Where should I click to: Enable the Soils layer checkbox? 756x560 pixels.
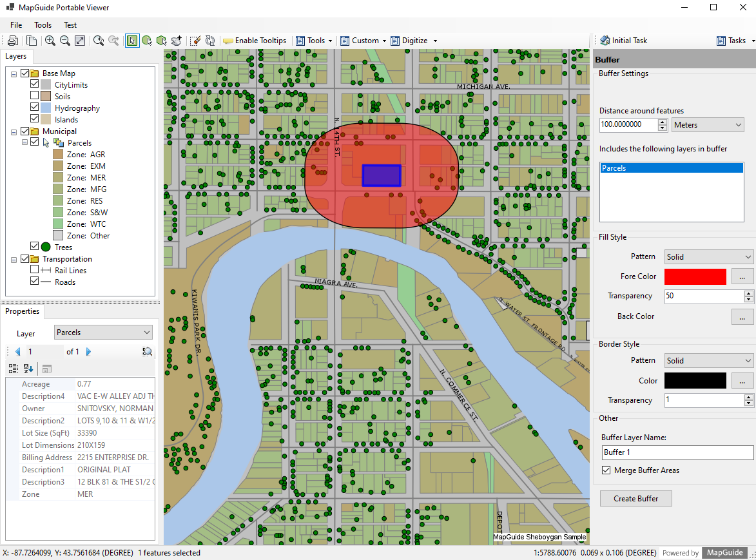pyautogui.click(x=35, y=97)
